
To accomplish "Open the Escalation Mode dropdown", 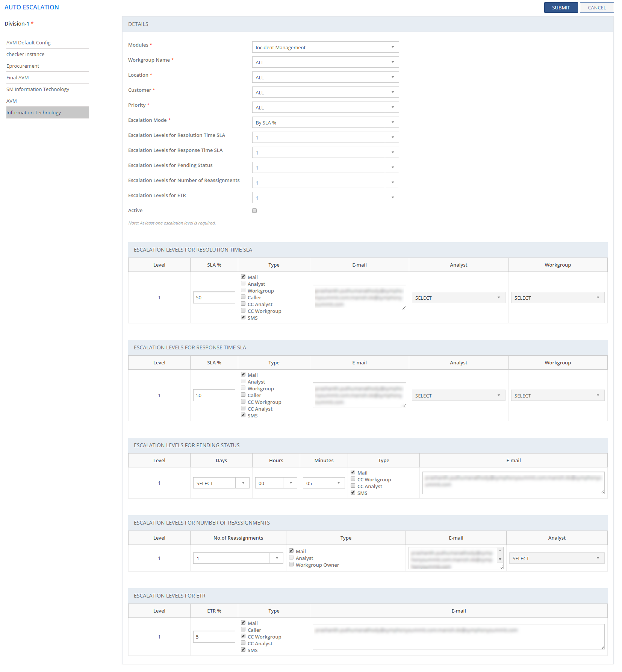I will [392, 122].
